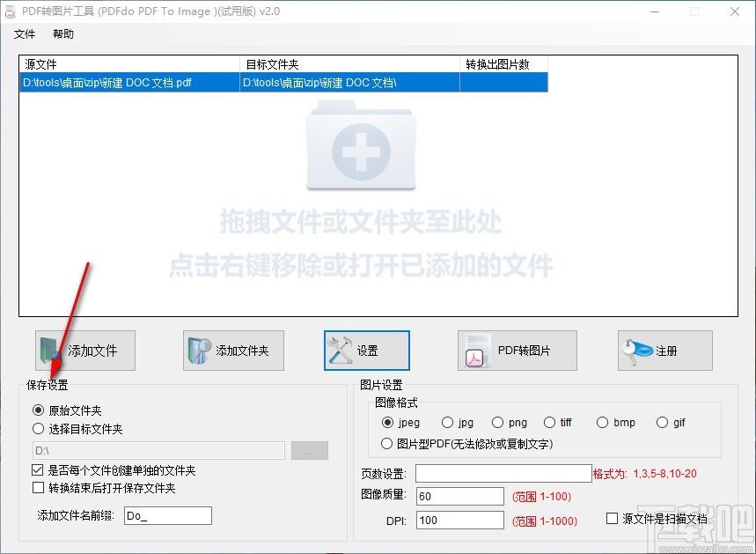
Task: Close the PDF转图片工具 window
Action: 735,11
